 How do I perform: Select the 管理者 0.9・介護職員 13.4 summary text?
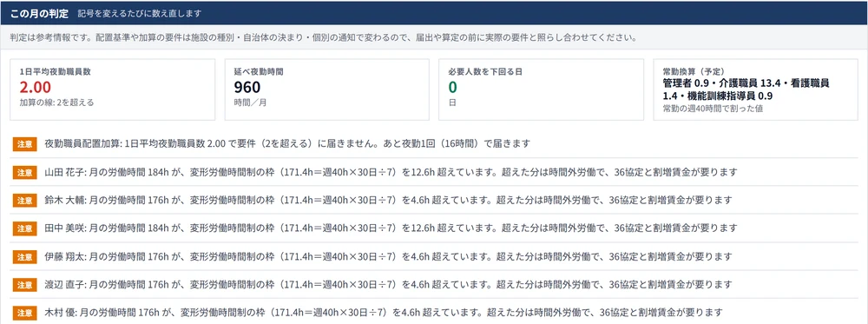[746, 89]
